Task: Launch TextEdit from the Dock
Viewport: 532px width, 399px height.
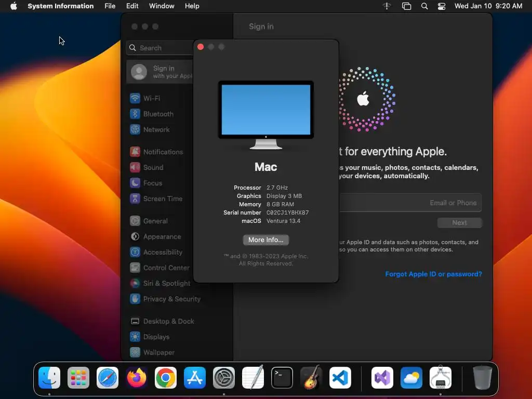Action: 253,377
